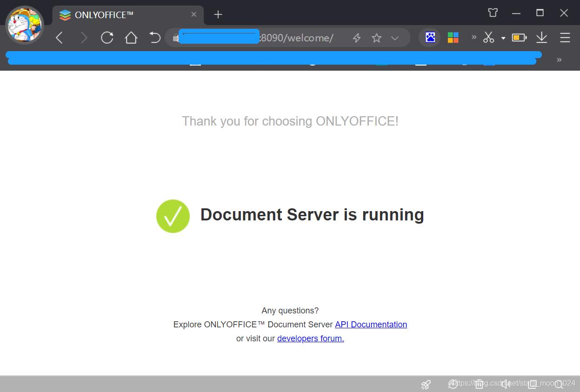This screenshot has height=392, width=580.
Task: Open the paw extension in the toolbar
Action: [429, 37]
